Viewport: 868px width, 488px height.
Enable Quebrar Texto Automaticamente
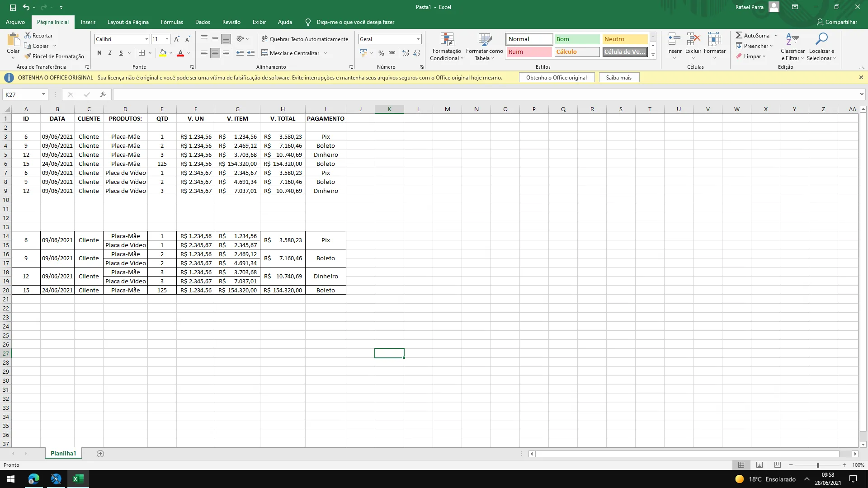coord(305,39)
